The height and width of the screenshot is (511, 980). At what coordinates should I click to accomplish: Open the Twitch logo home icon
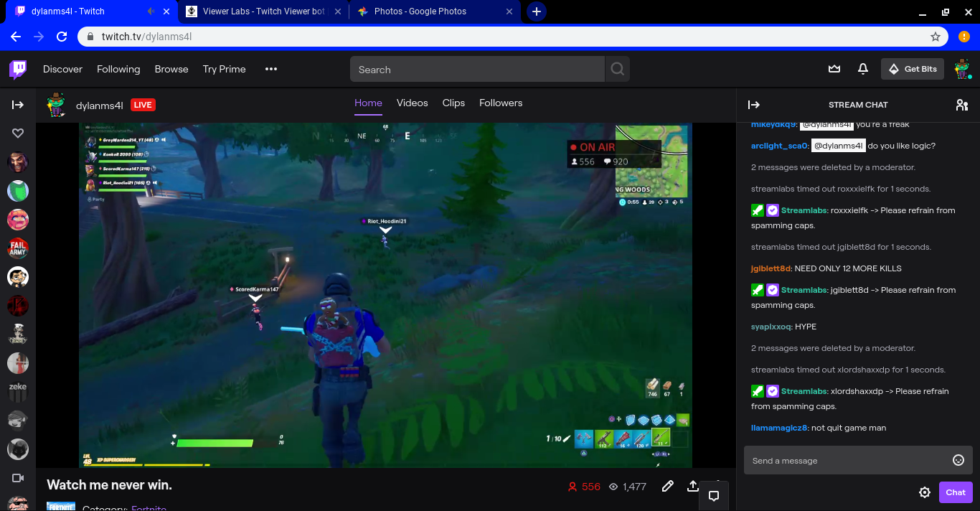pyautogui.click(x=17, y=69)
